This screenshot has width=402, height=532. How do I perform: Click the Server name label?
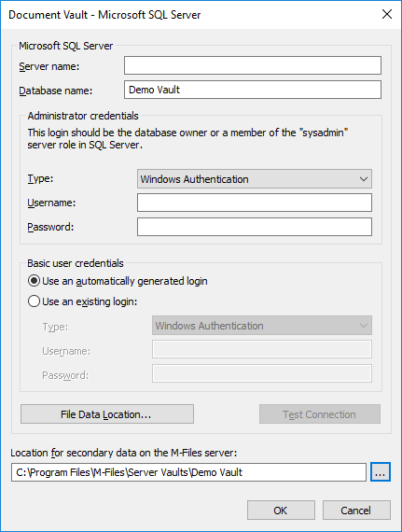pyautogui.click(x=49, y=66)
